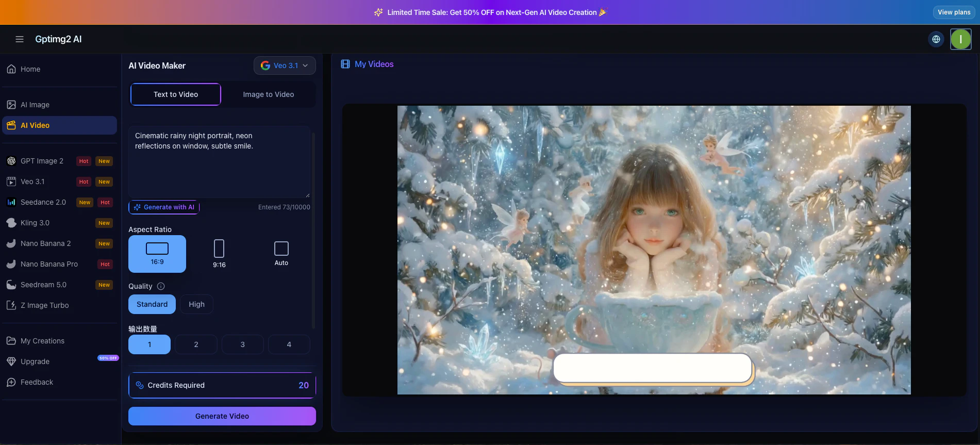Image resolution: width=980 pixels, height=445 pixels.
Task: Click the New badge next to Seedream 5.0
Action: click(x=104, y=285)
